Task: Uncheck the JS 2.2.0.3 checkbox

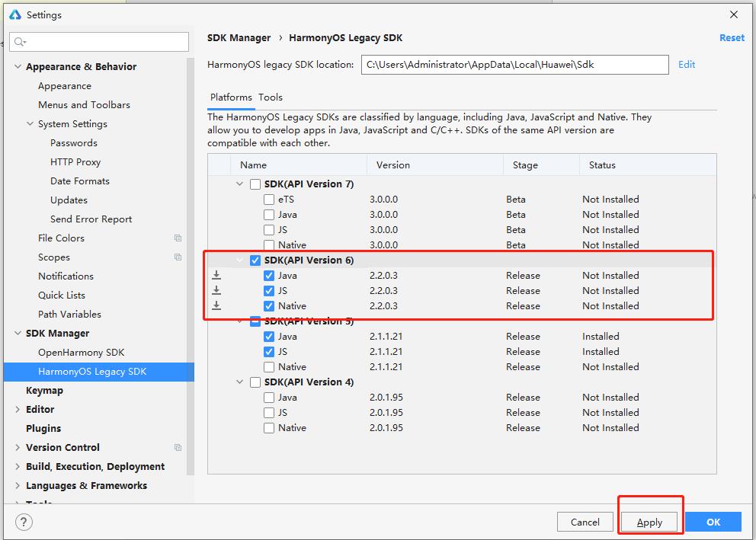Action: point(269,291)
